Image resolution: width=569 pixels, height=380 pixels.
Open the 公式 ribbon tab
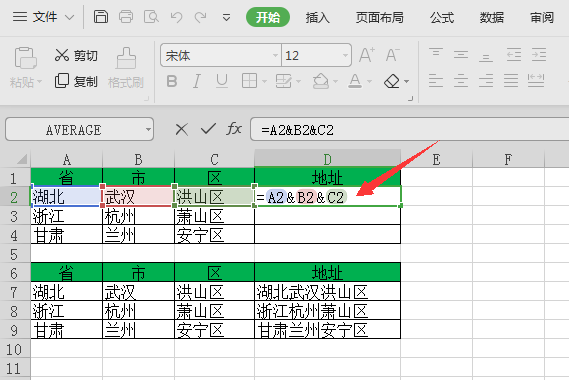pos(442,17)
